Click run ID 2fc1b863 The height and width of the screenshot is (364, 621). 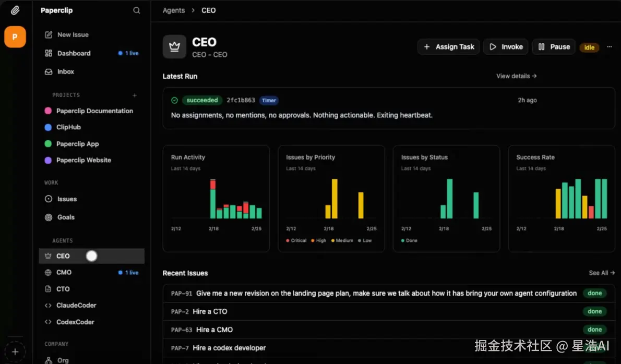(241, 101)
